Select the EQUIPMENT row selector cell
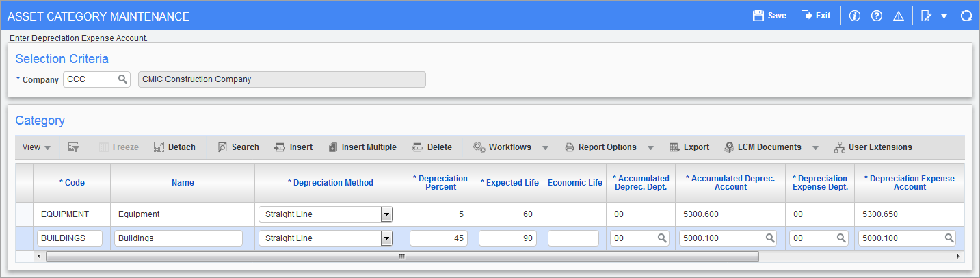 coord(24,214)
